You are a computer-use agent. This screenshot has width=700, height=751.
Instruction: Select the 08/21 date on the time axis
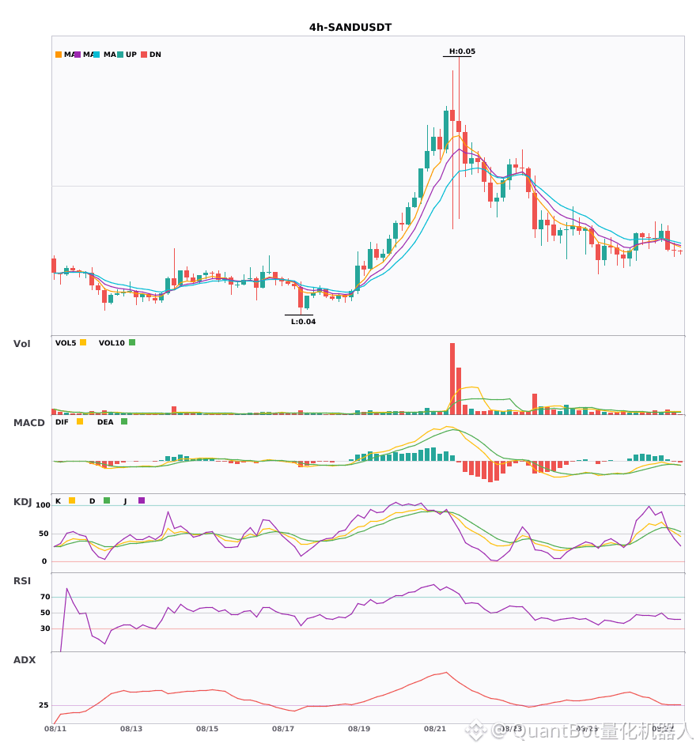pos(435,729)
